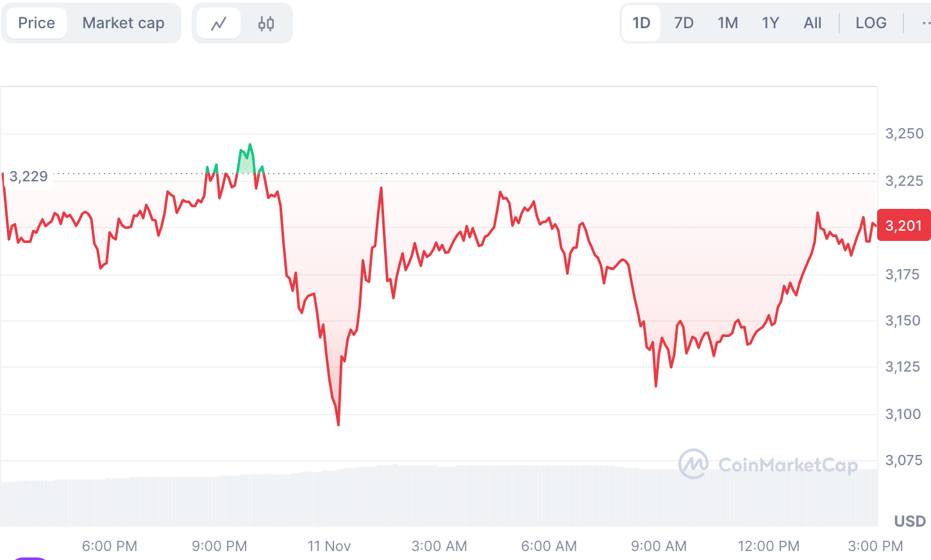The image size is (931, 560).
Task: Click the 11 Nov date marker
Action: [x=329, y=546]
